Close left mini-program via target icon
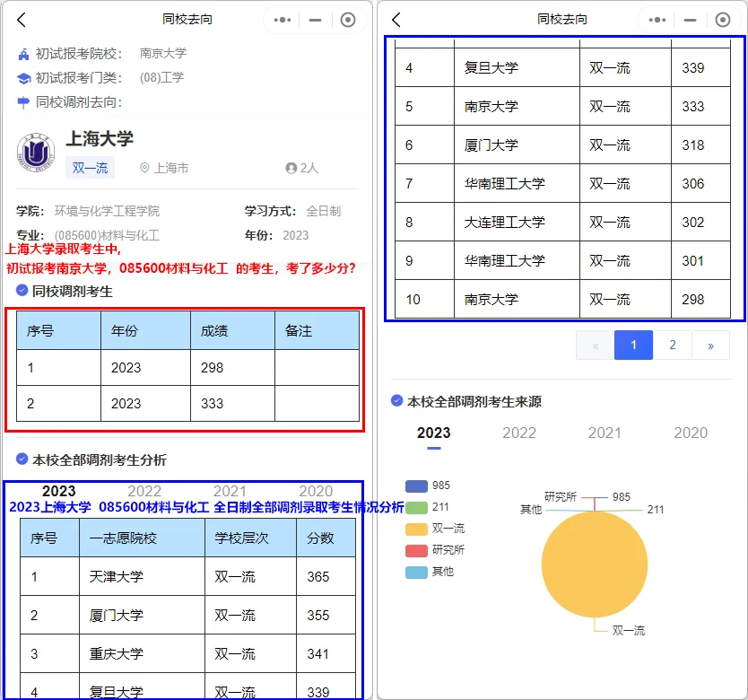Viewport: 748px width, 700px height. 348,20
